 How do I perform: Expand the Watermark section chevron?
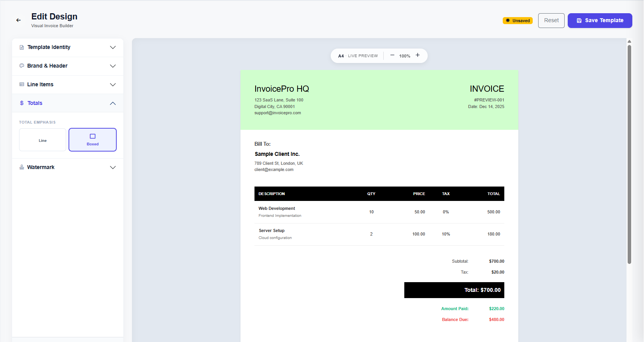113,168
